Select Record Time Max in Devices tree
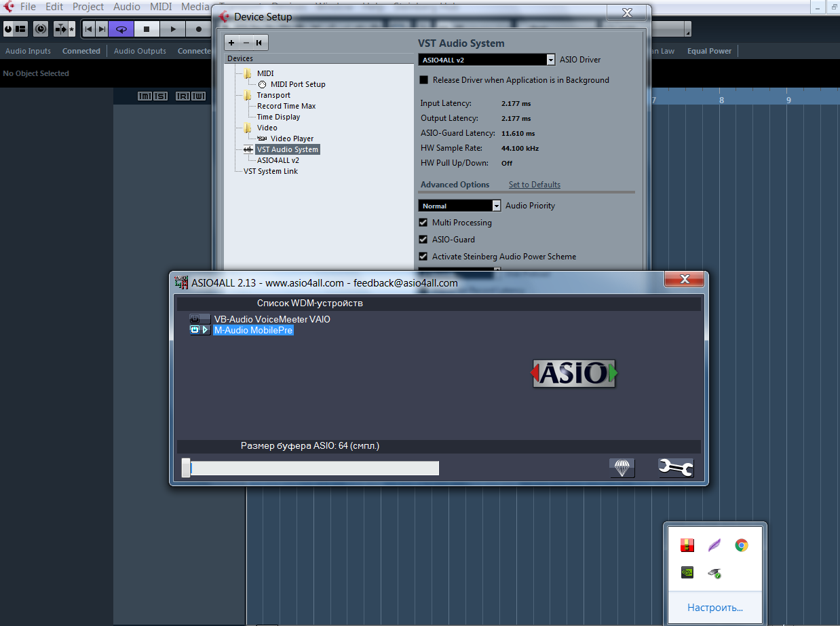The height and width of the screenshot is (626, 840). (x=286, y=106)
